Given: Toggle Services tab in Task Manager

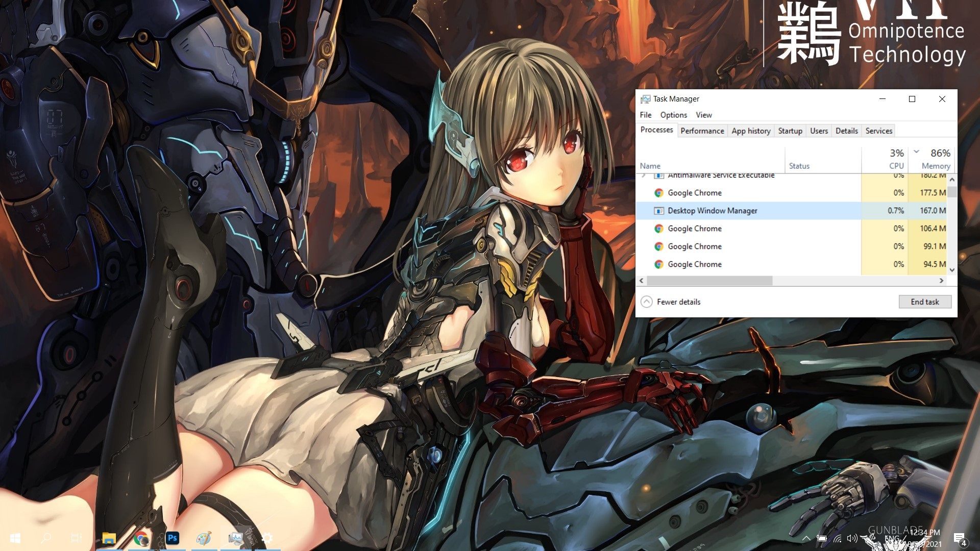Looking at the screenshot, I should pyautogui.click(x=878, y=131).
